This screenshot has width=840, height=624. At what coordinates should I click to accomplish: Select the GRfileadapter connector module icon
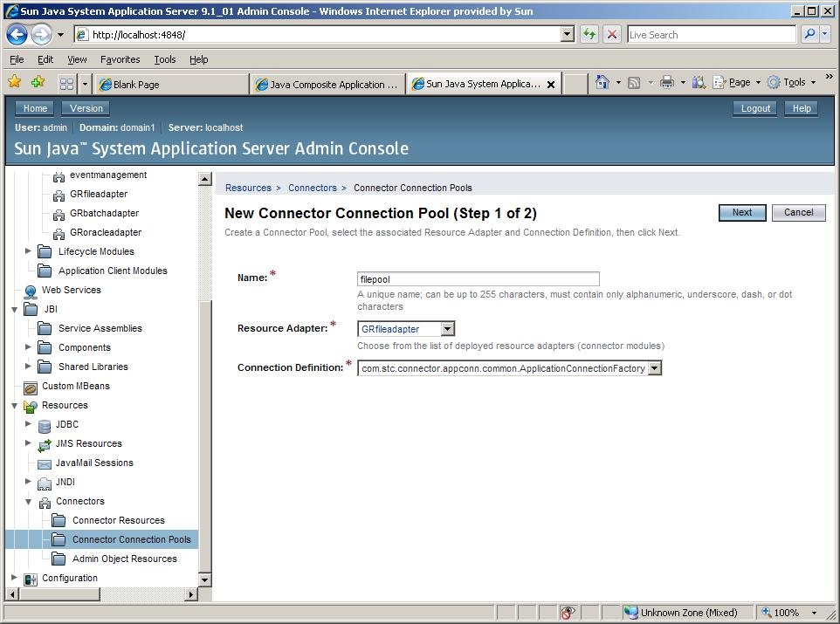[59, 195]
